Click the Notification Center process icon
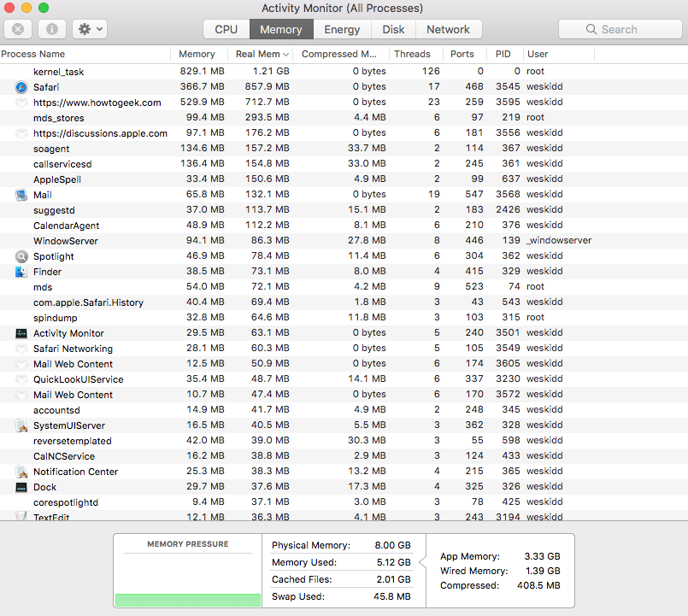 tap(21, 472)
